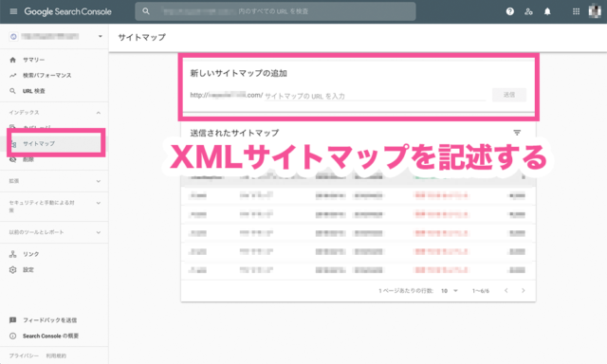607x364 pixels.
Task: Click the home icon beside サマリー
Action: coord(12,60)
